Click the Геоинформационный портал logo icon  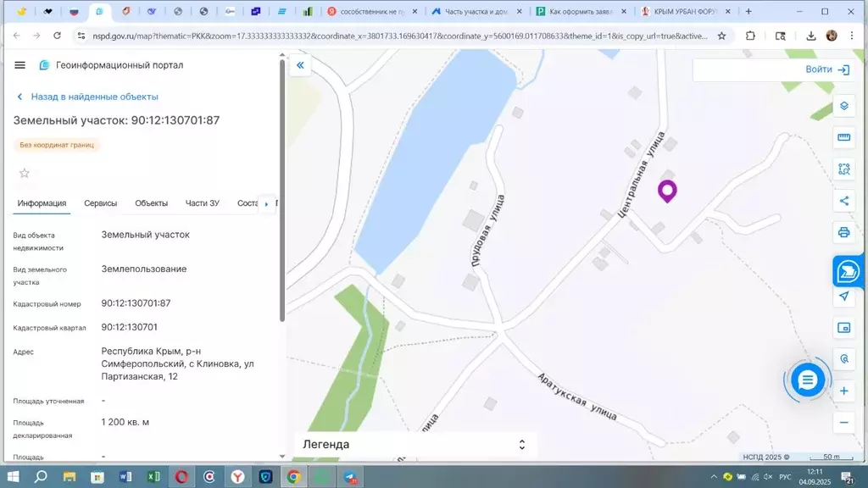coord(44,65)
